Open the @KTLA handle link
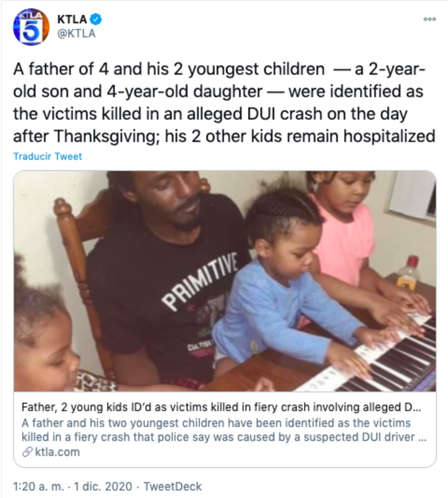Screen dimensions: 448x498 tap(76, 33)
